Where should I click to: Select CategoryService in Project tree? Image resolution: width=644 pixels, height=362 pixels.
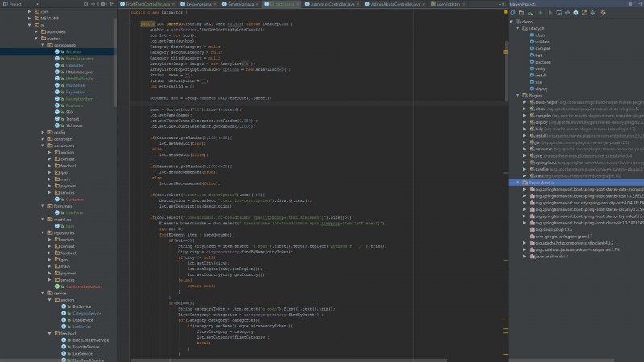click(87, 313)
